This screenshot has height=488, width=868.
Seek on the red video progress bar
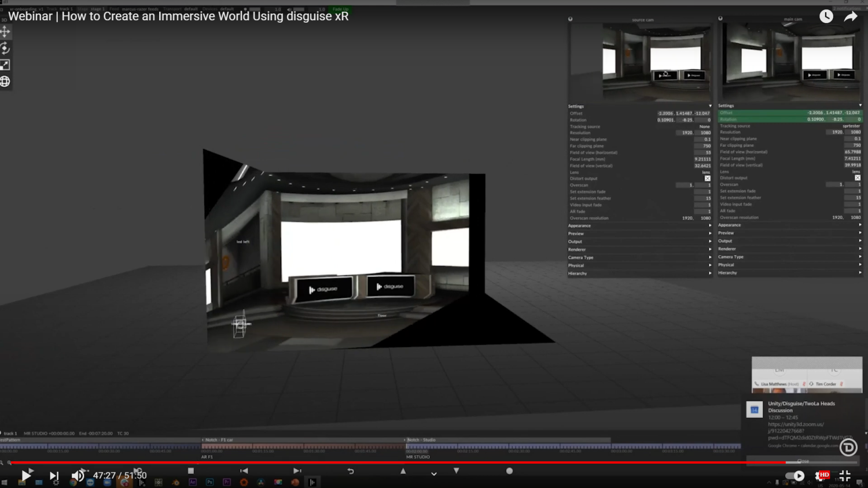(397, 463)
